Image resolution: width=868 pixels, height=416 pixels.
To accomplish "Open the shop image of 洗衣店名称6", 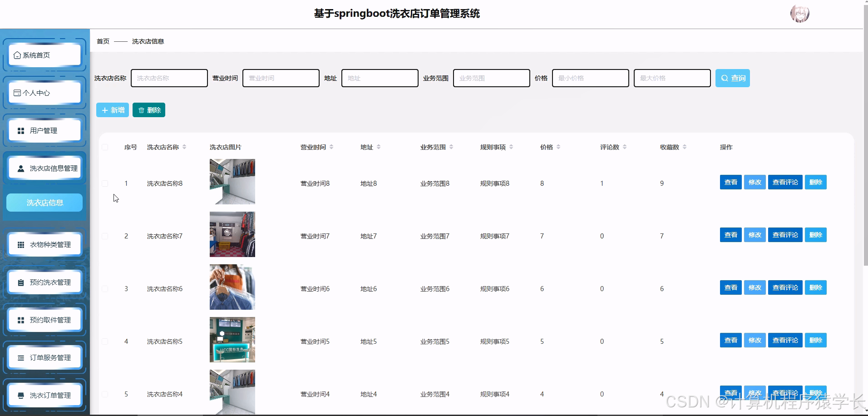I will click(x=232, y=287).
